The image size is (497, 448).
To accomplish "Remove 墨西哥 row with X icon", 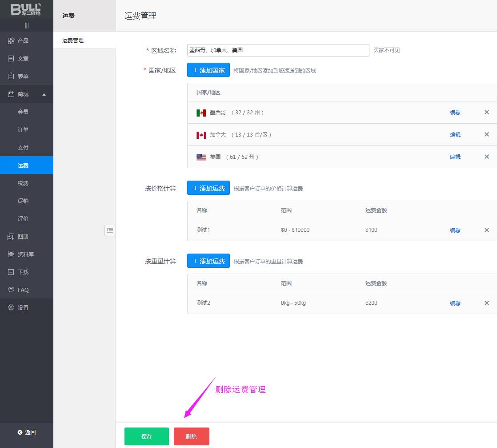I will pos(486,113).
